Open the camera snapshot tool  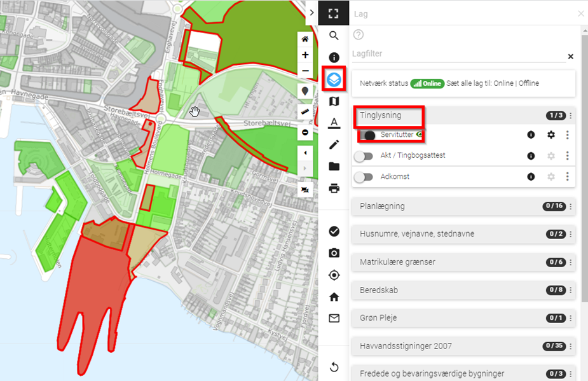coord(334,253)
